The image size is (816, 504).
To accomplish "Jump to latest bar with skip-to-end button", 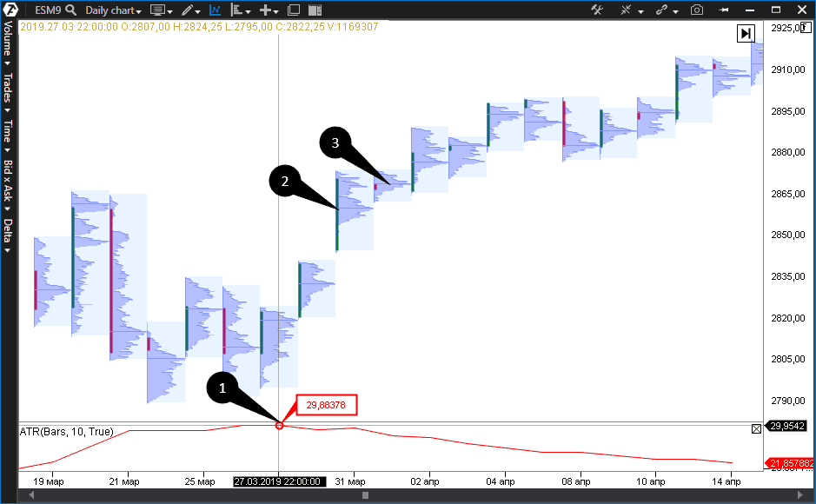I will click(746, 33).
